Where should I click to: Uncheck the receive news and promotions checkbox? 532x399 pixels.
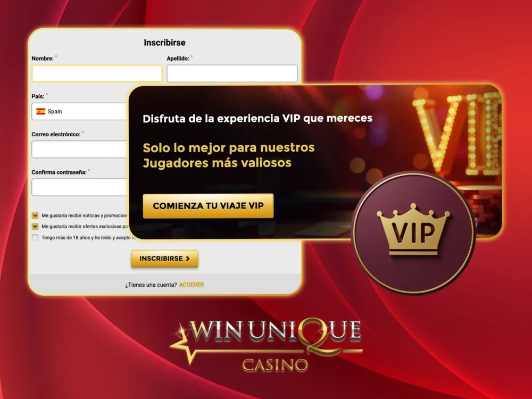(x=35, y=215)
